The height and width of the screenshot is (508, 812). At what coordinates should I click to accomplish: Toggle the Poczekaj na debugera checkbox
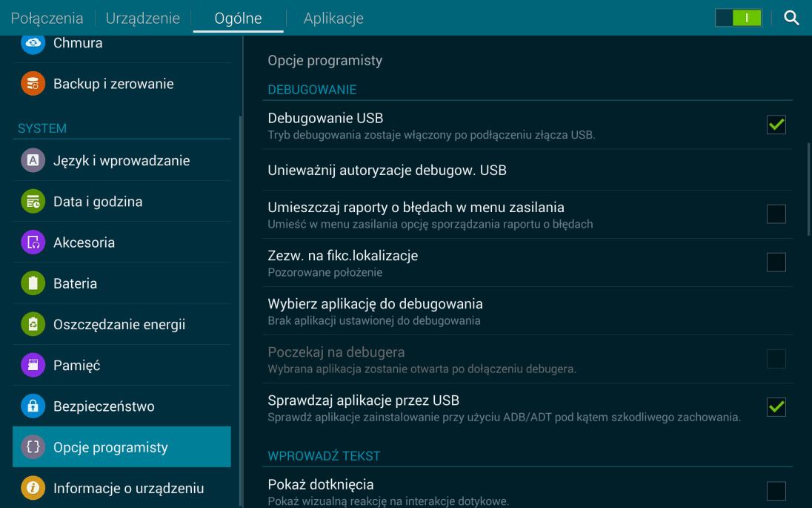[776, 358]
